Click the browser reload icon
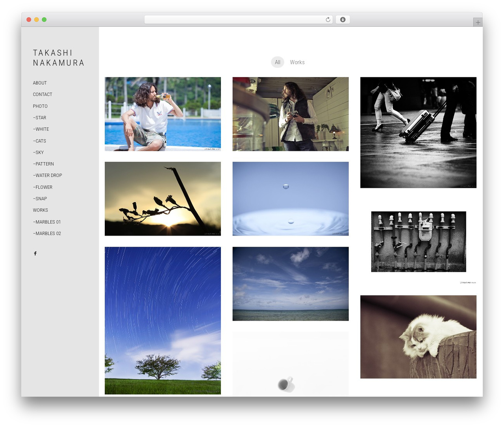 pyautogui.click(x=328, y=20)
